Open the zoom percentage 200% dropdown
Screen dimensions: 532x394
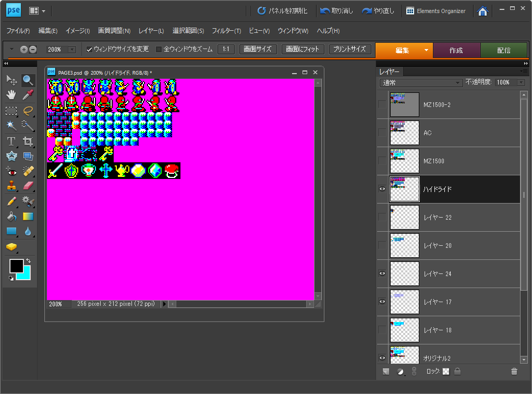pos(72,50)
